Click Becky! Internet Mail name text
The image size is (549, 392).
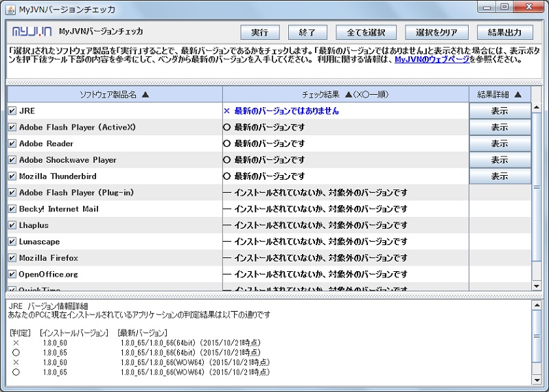click(59, 209)
